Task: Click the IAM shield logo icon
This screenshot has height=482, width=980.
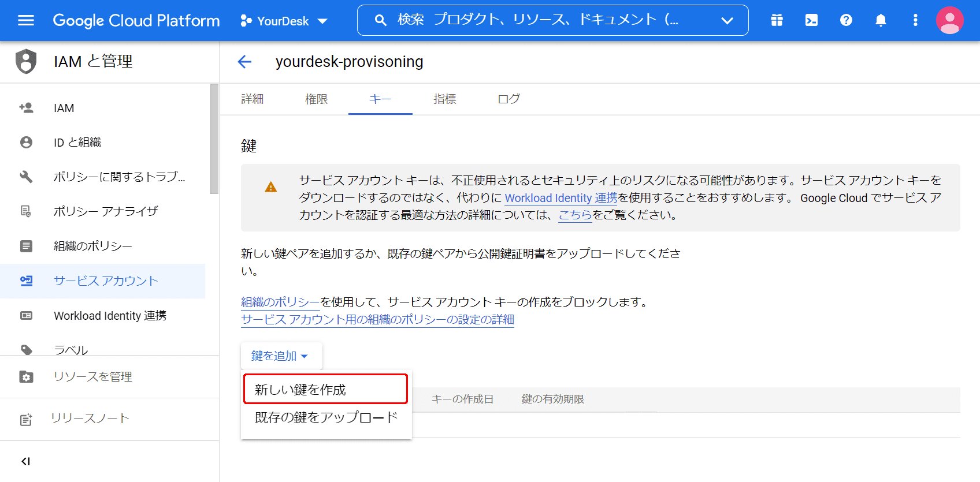Action: click(26, 61)
